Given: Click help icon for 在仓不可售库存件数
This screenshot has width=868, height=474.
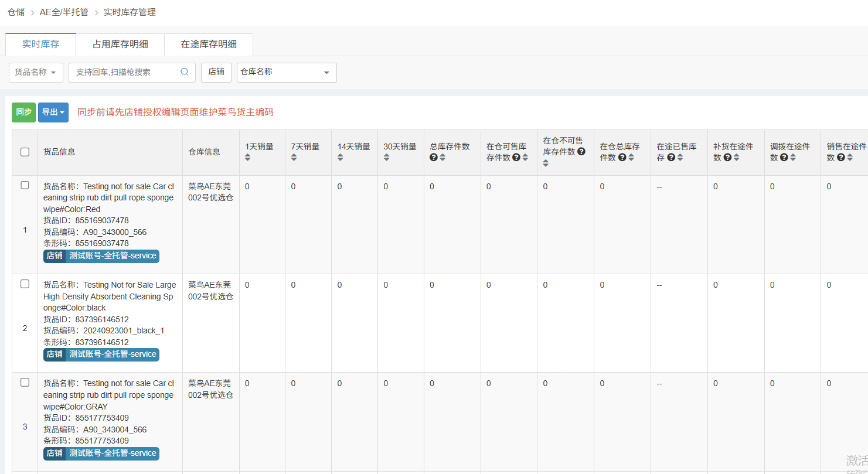Looking at the screenshot, I should tap(581, 152).
